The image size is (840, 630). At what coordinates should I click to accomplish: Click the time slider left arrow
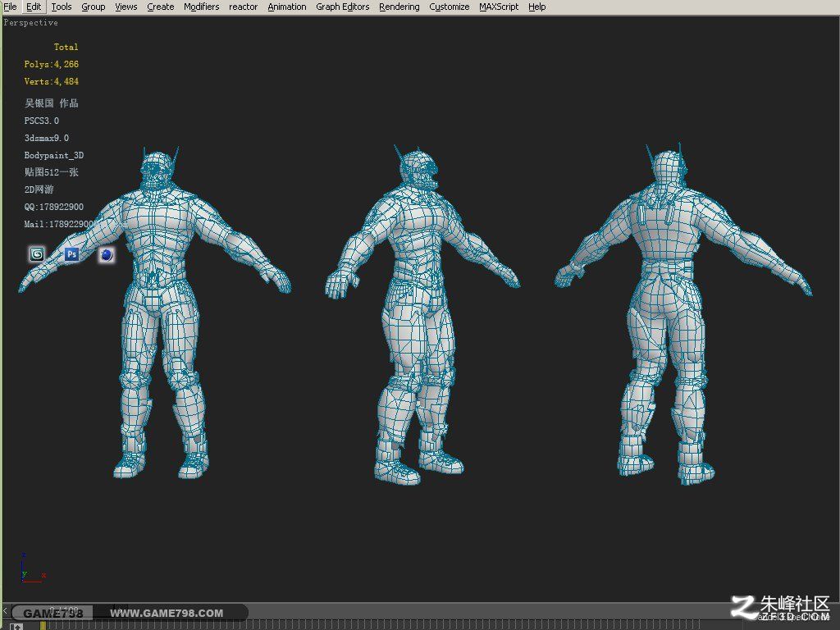(5, 610)
